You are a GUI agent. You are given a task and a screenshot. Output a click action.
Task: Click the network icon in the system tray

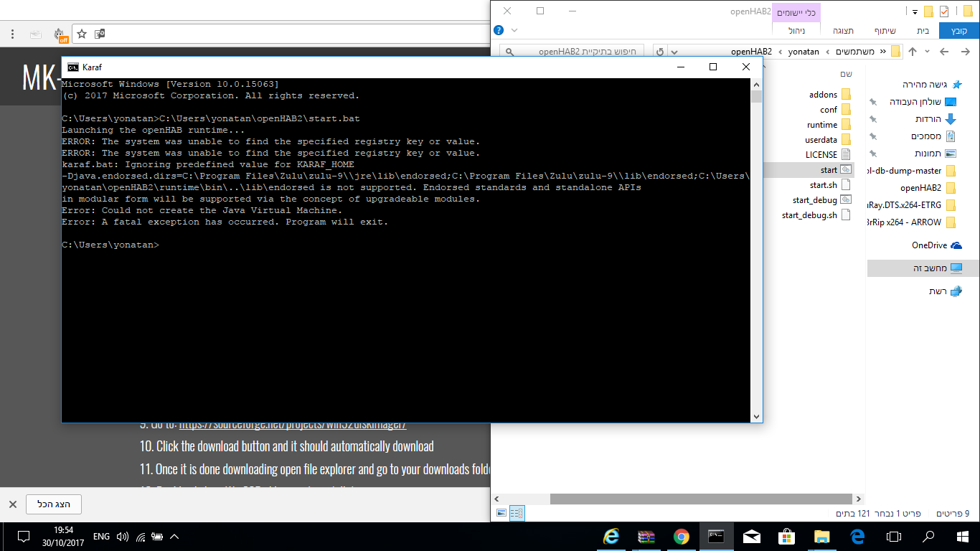(141, 537)
